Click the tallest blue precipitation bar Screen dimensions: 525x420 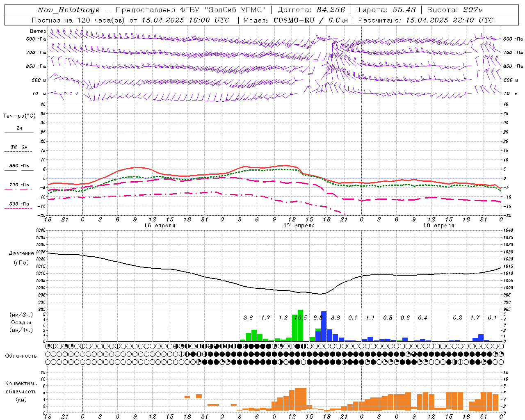(x=324, y=326)
